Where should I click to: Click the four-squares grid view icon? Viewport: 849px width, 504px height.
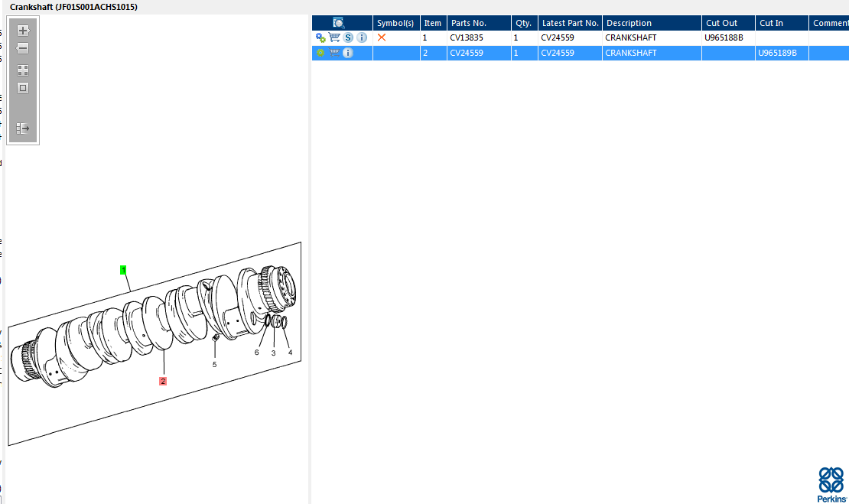click(x=23, y=70)
